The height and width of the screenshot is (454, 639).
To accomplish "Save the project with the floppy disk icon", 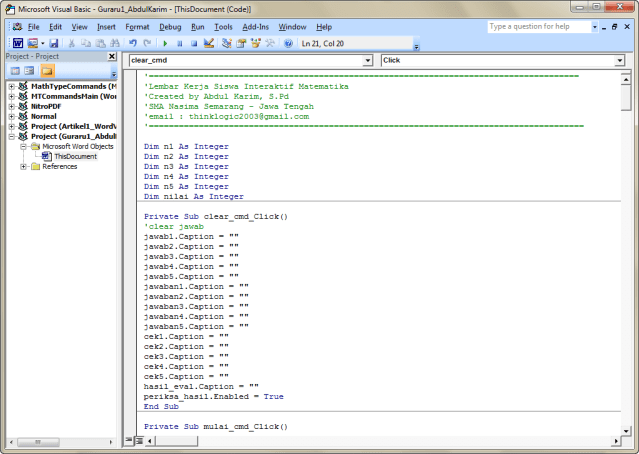I will click(54, 44).
